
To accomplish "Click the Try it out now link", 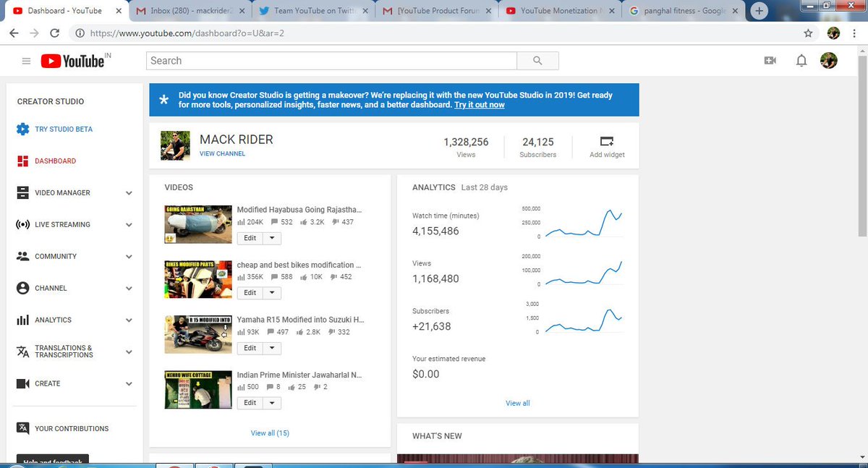I will tap(480, 105).
